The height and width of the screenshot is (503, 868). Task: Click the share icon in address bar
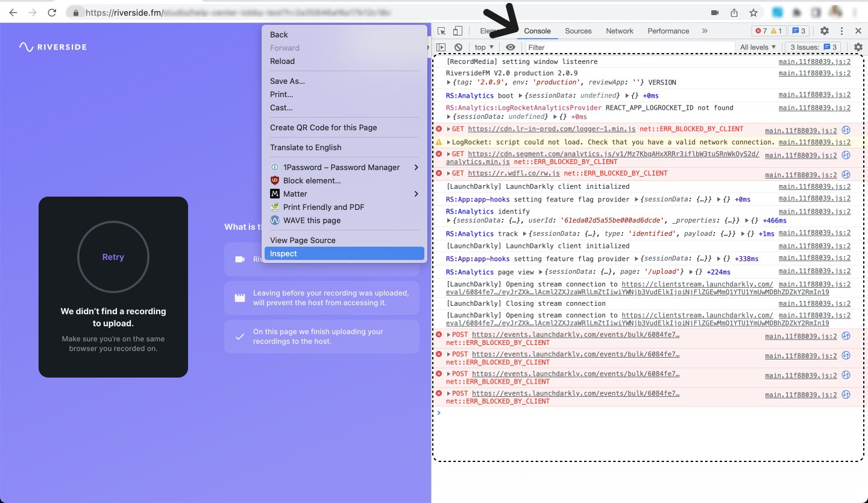[x=734, y=13]
